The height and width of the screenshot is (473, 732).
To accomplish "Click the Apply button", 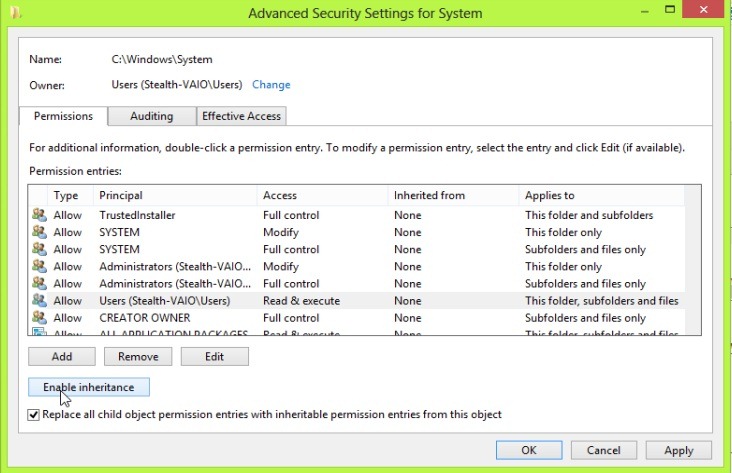I will [x=679, y=450].
